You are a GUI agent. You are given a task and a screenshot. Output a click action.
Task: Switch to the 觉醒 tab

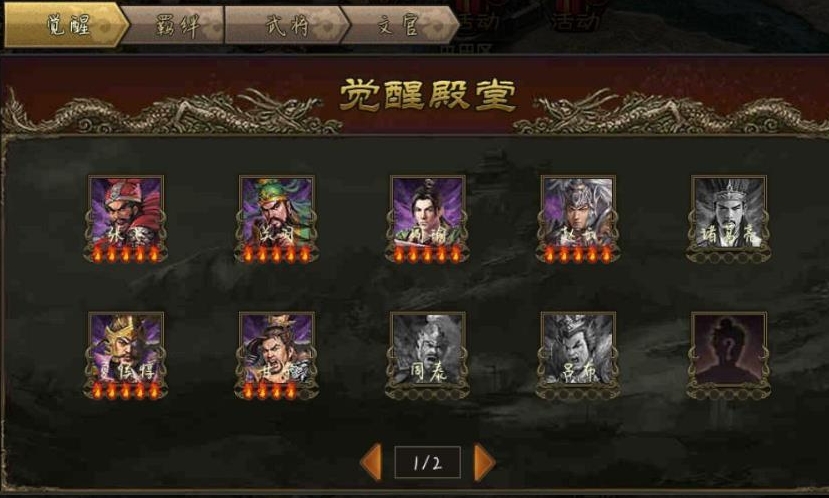66,25
